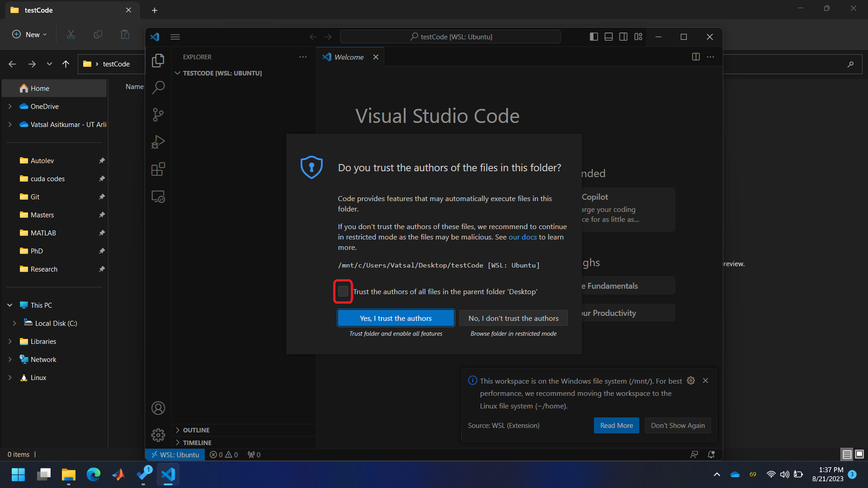Open Run and Debug view icon
This screenshot has height=488, width=868.
[x=158, y=142]
